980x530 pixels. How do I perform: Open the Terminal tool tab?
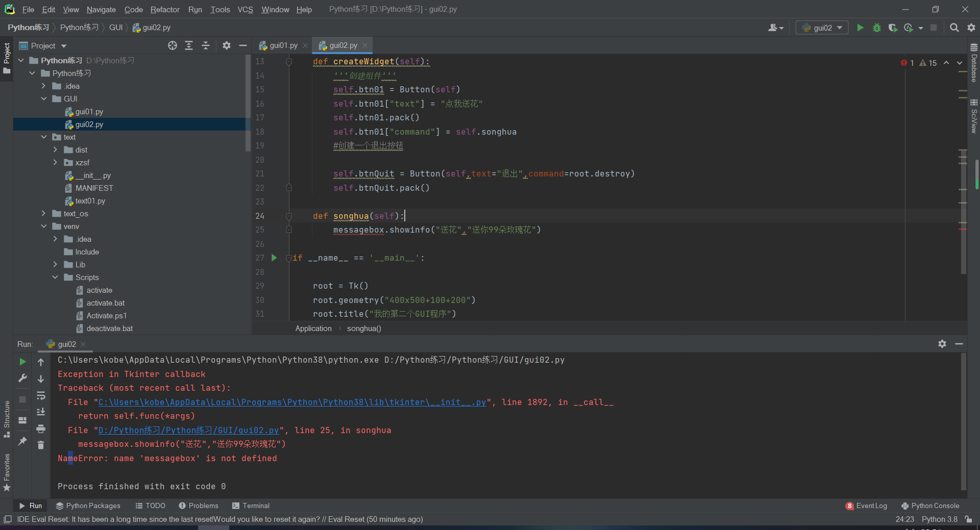pyautogui.click(x=251, y=506)
